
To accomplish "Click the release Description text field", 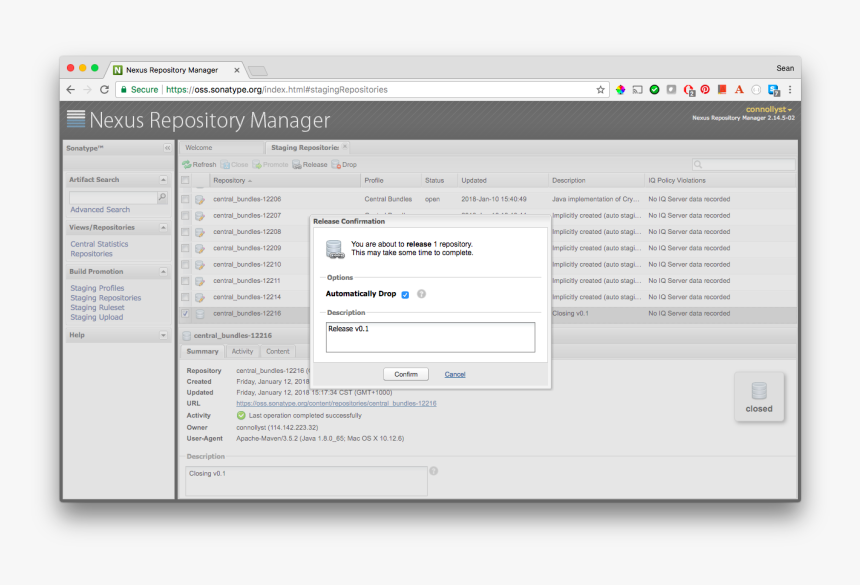I will tap(431, 337).
